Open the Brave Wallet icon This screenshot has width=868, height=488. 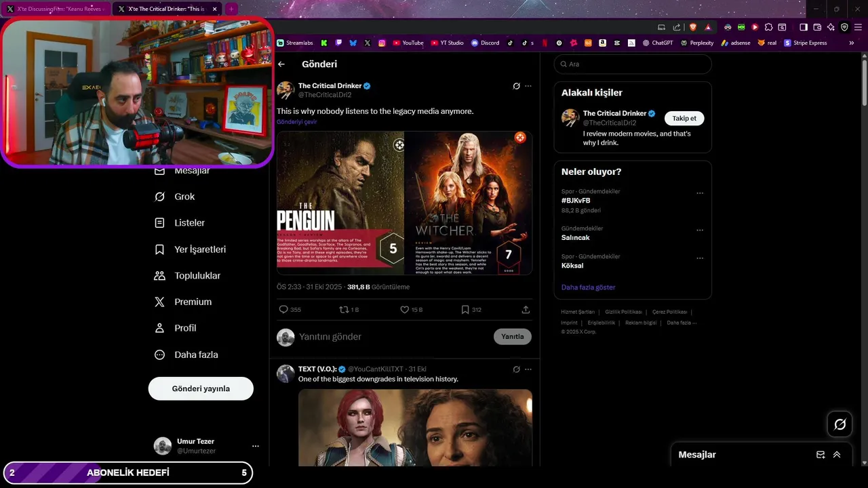(817, 27)
